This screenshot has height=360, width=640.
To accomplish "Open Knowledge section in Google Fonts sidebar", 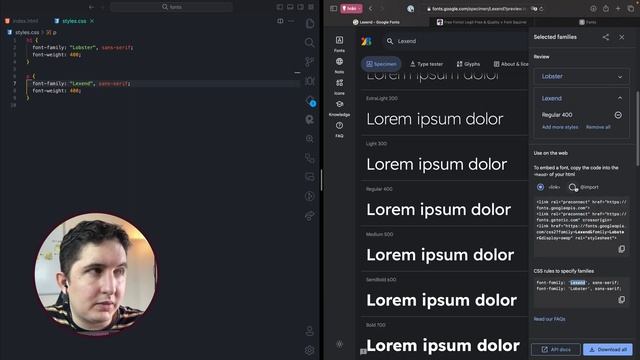I will [339, 108].
